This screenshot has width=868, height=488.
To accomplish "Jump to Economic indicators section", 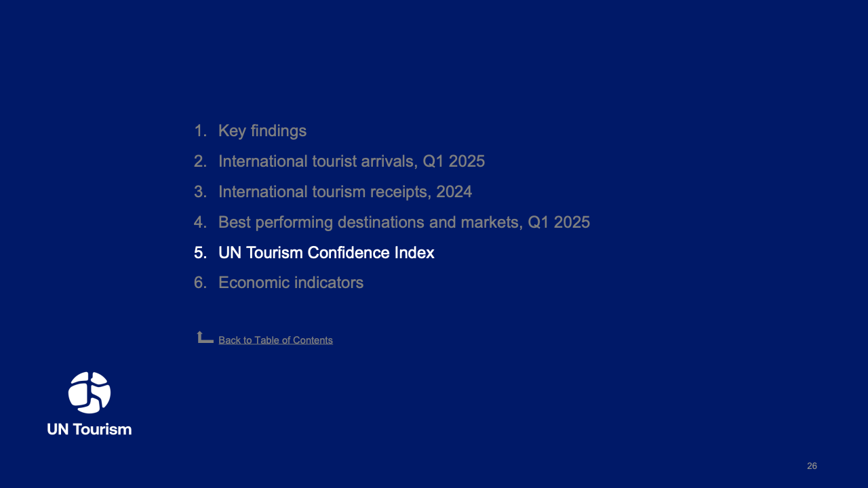I will point(291,283).
